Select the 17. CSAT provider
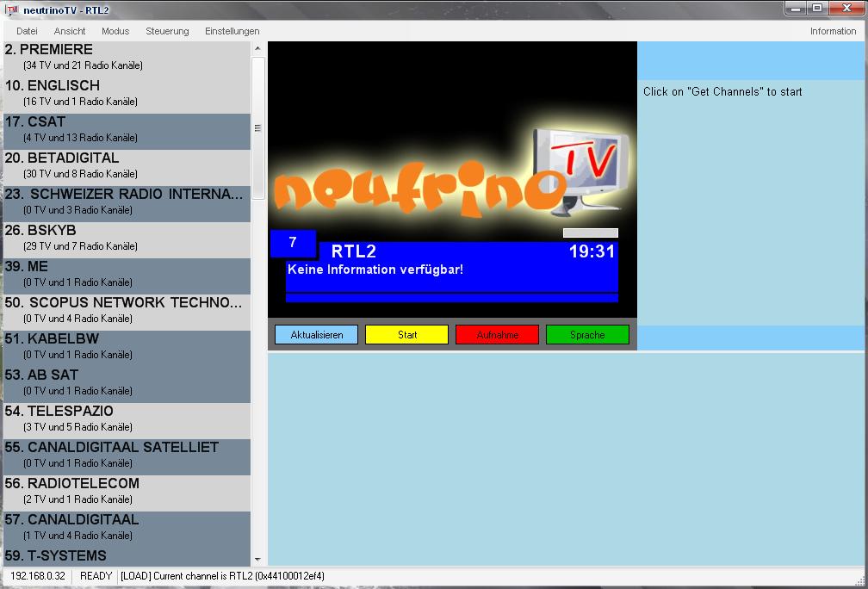868x589 pixels. click(x=127, y=132)
